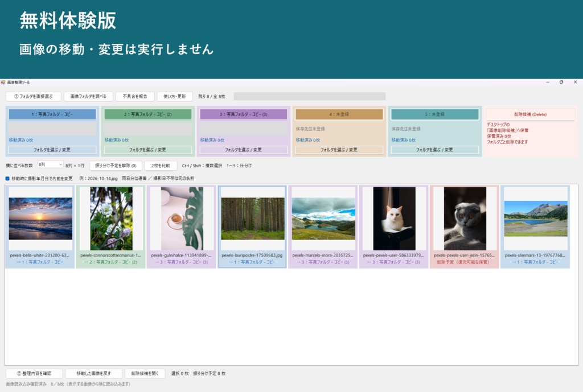The height and width of the screenshot is (392, 583).
Task: Click the blue 1：写真フォルダ - コピー header
Action: click(52, 114)
